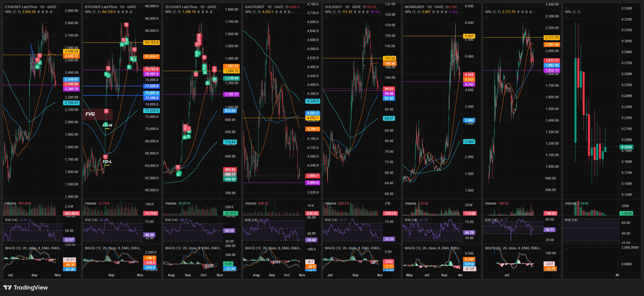Click the Oct time label on ZECUSDT chart

click(203, 275)
